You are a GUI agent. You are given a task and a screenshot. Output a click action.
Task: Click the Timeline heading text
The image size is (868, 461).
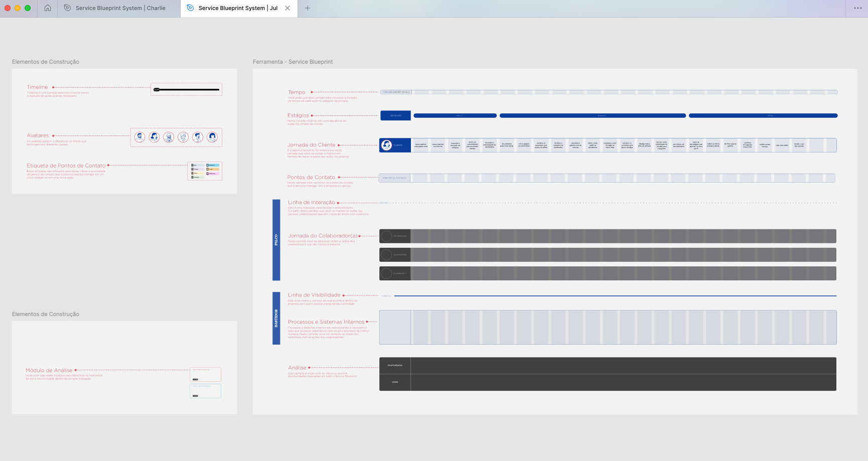pos(38,87)
